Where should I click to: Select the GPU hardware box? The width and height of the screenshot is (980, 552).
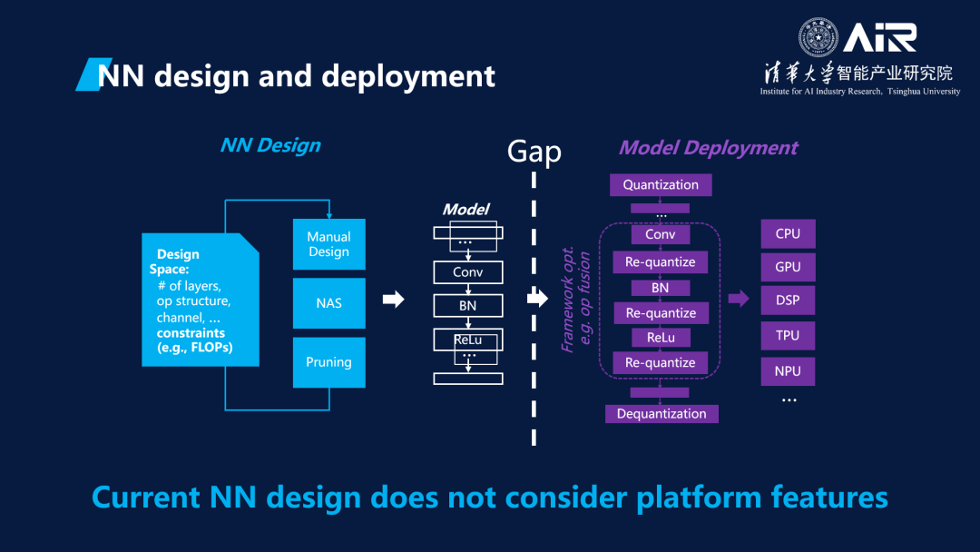click(x=788, y=268)
